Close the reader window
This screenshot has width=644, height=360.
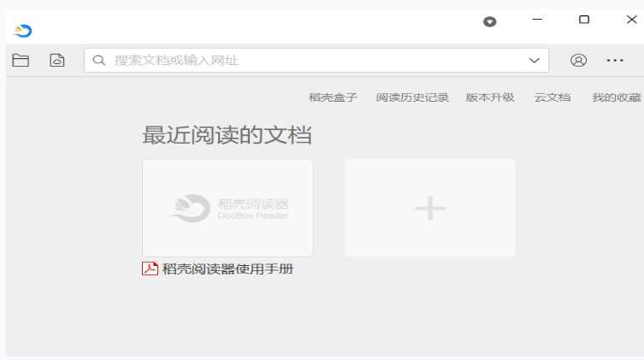coord(632,20)
